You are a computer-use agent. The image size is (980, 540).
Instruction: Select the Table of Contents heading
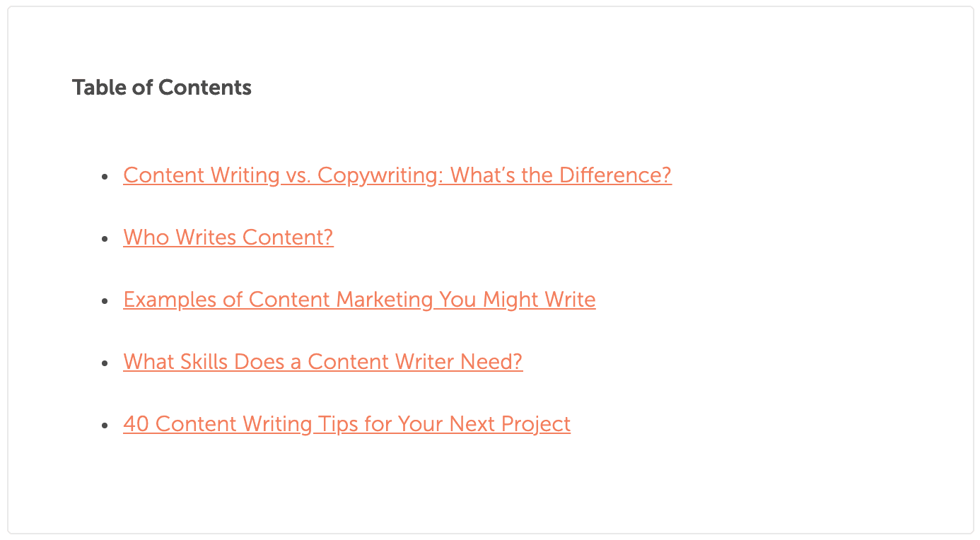tap(161, 87)
